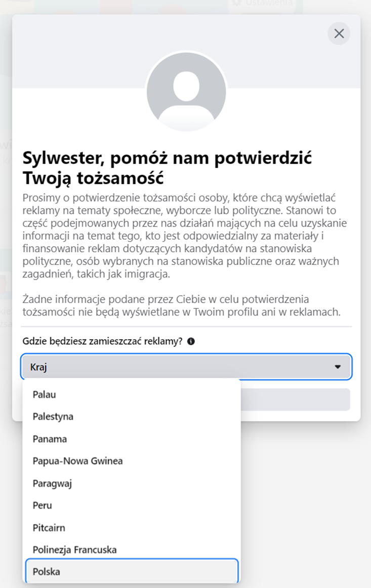Collapse the list with the Kraj caret arrow
Screen dimensions: 371x588
(x=338, y=367)
